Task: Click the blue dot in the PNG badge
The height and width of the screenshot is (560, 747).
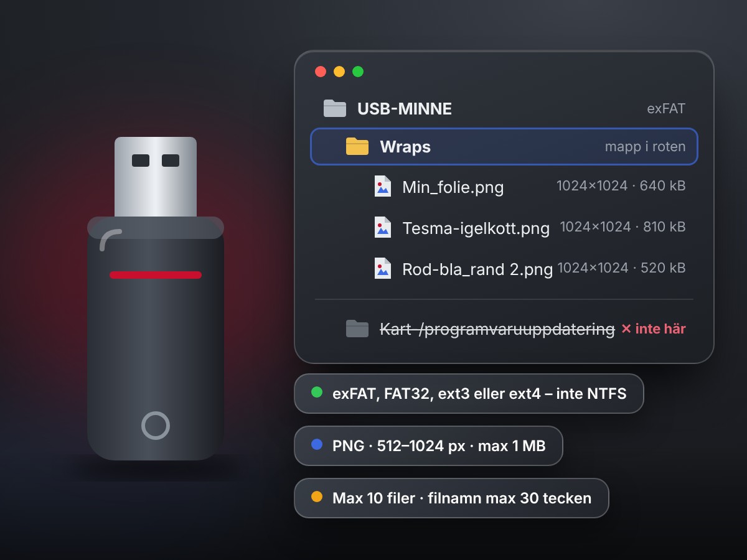Action: pyautogui.click(x=317, y=444)
